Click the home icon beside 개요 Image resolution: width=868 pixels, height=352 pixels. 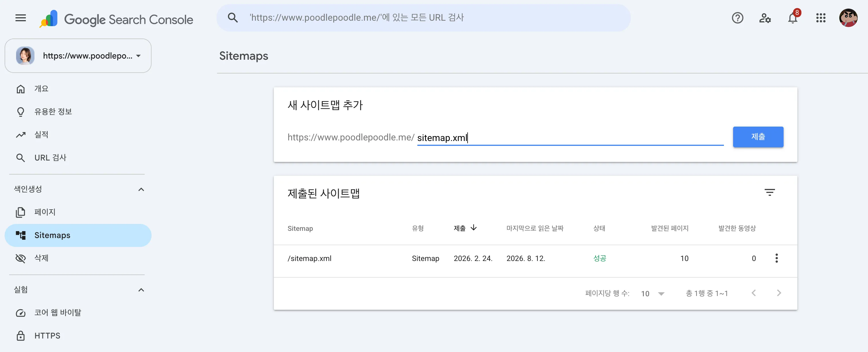21,89
